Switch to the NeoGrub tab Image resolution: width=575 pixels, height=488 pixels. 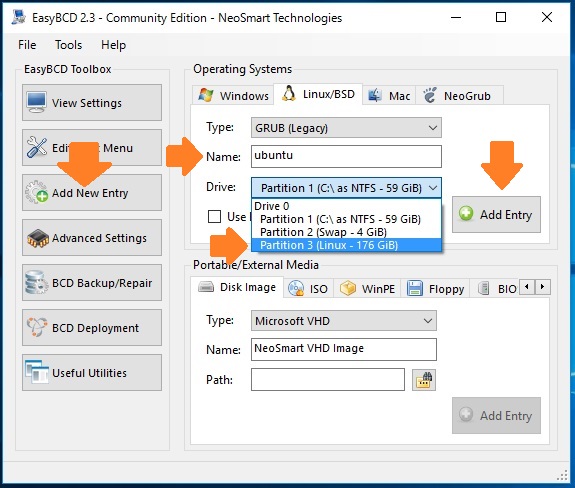[459, 96]
